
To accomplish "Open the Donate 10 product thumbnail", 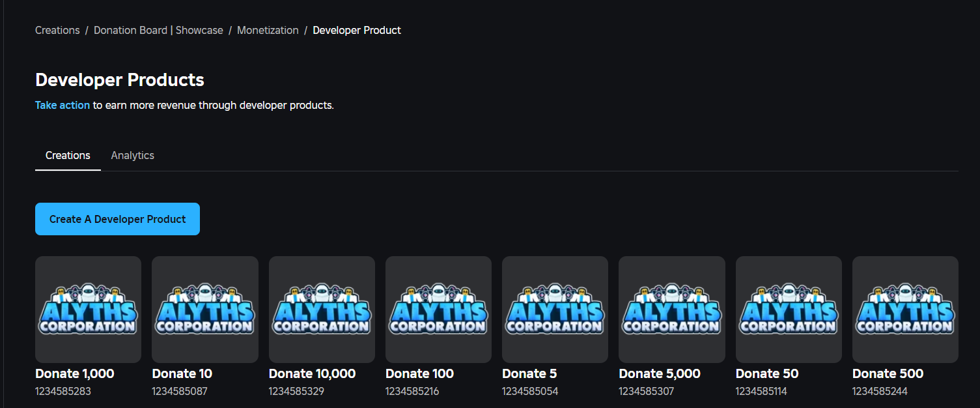I will 204,310.
